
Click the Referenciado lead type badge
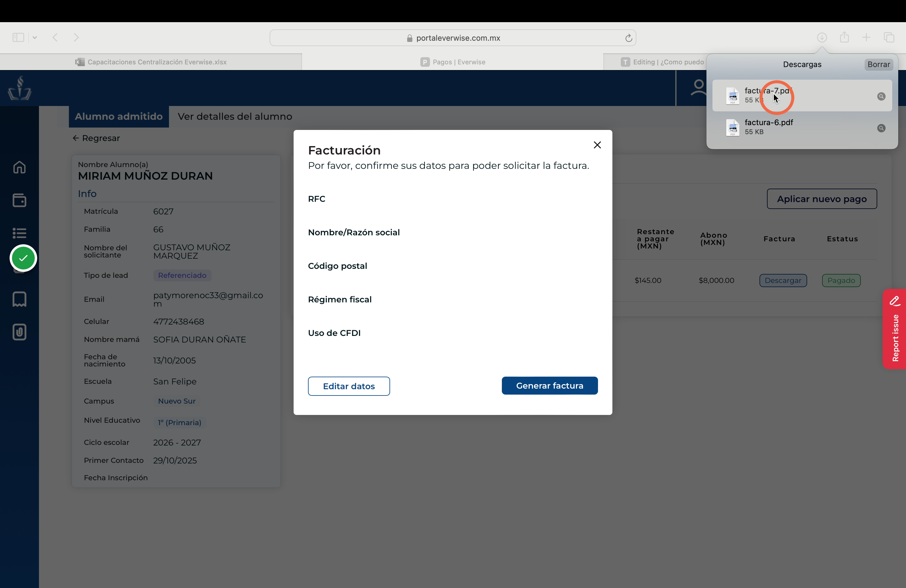coord(182,275)
